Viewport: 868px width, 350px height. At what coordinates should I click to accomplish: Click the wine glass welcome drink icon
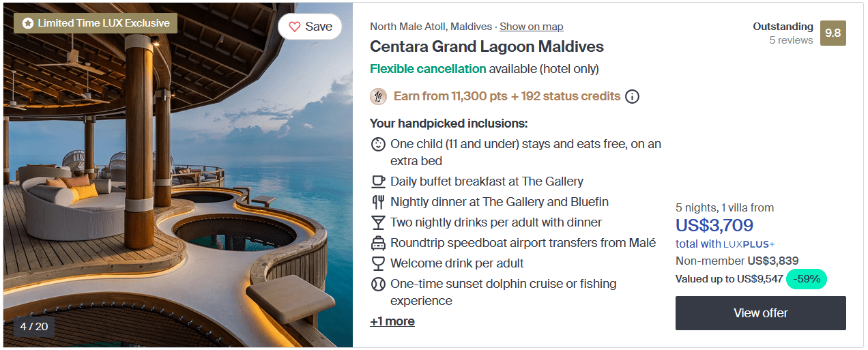coord(378,263)
